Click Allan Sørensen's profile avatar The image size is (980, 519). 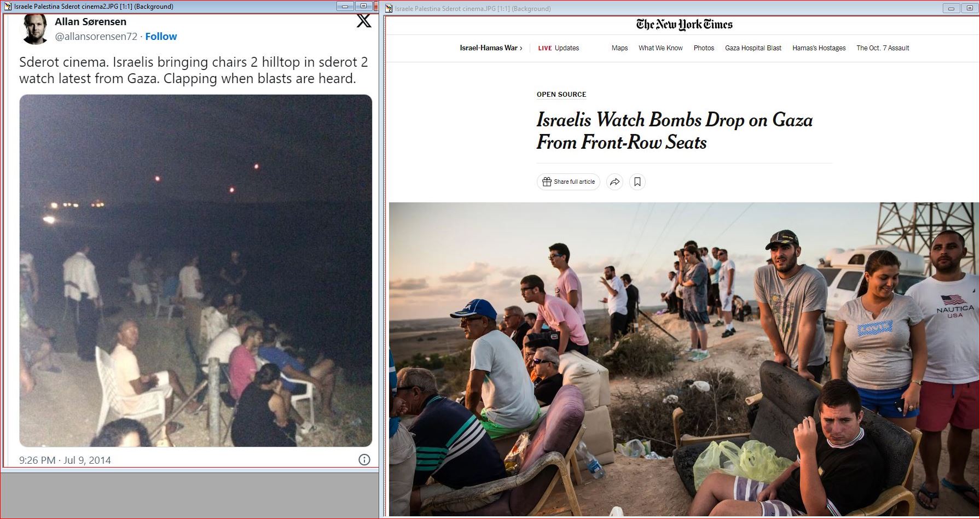pyautogui.click(x=35, y=30)
